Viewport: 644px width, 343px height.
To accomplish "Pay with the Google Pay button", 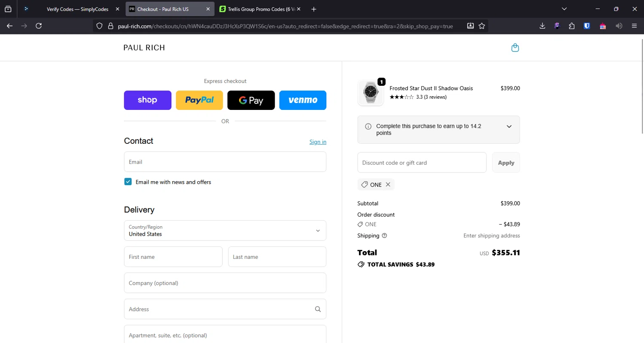I will (251, 100).
